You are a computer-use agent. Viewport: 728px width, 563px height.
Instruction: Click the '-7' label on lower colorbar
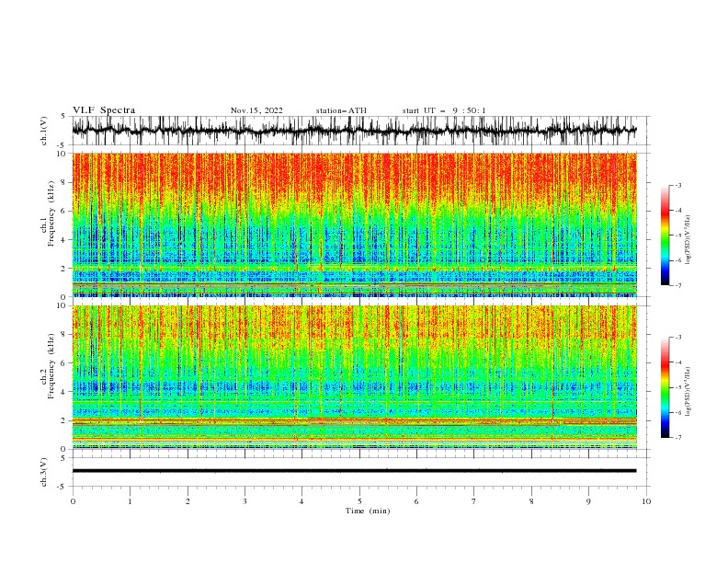677,438
